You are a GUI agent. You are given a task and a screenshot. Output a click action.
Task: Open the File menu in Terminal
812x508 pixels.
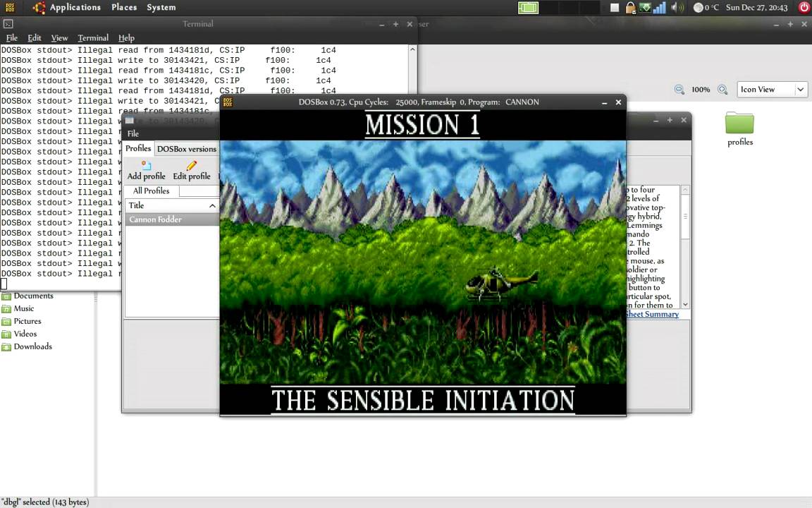coord(11,38)
